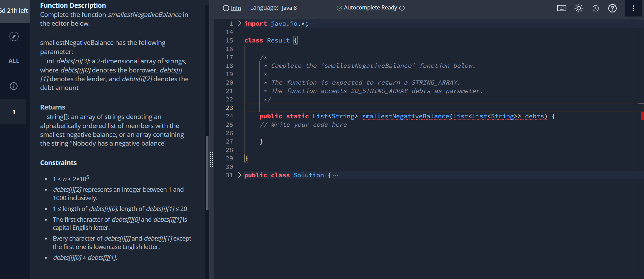Open the code history restore icon
This screenshot has width=644, height=279.
[596, 8]
